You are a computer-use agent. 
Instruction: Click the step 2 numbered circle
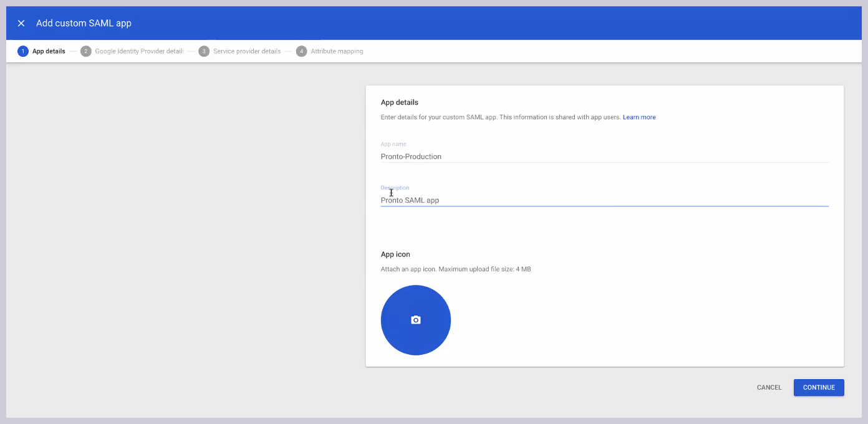(x=86, y=51)
